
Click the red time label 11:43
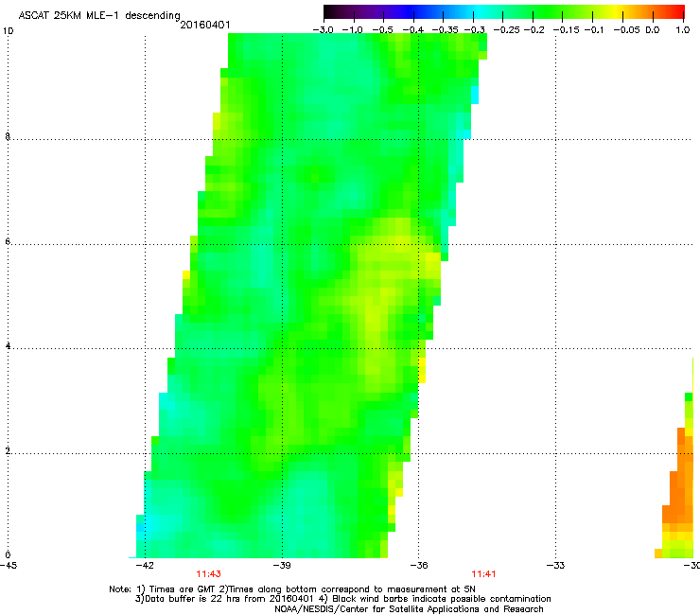tap(208, 574)
